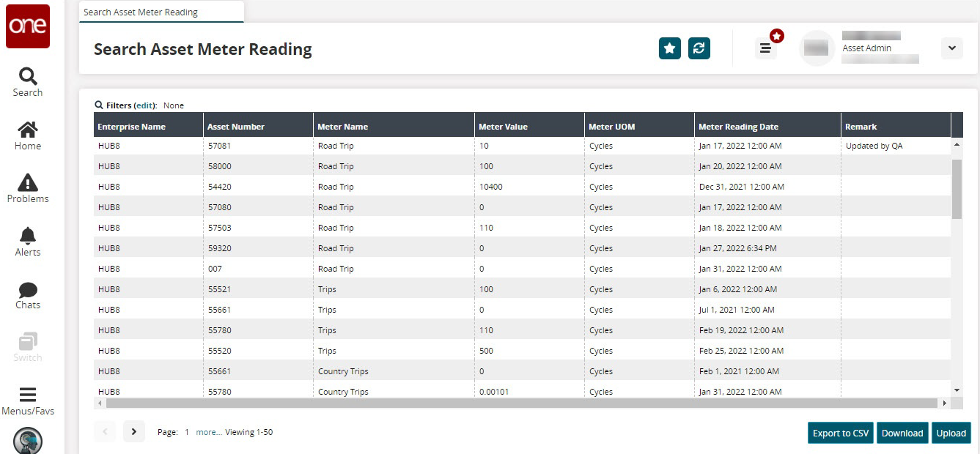Viewport: 980px width, 454px height.
Task: Click the user profile avatar
Action: [817, 48]
